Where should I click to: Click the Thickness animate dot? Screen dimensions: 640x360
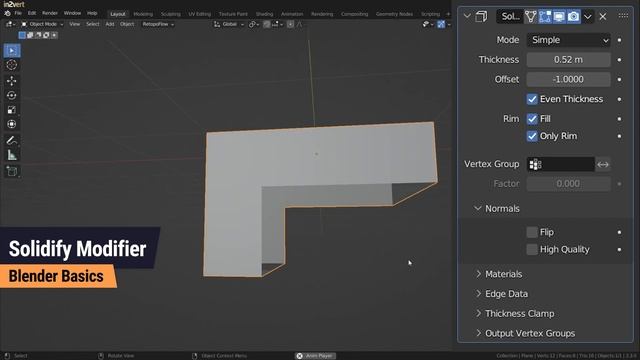pyautogui.click(x=619, y=60)
